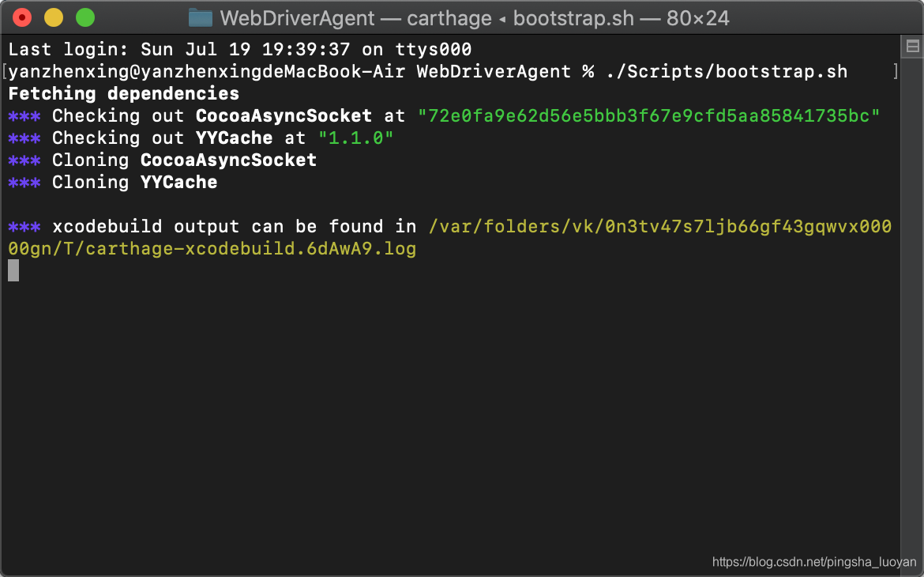Click the red close traffic light
The width and height of the screenshot is (924, 577).
coord(22,16)
